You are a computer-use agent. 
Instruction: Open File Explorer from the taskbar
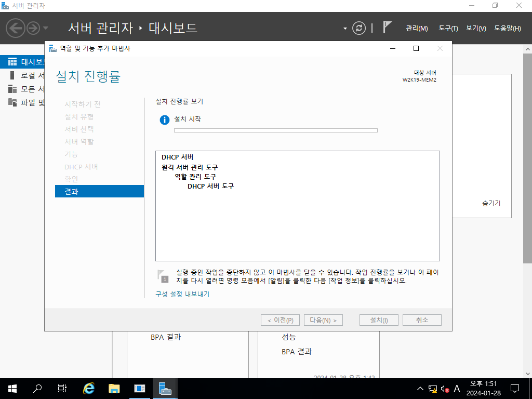[x=114, y=389]
